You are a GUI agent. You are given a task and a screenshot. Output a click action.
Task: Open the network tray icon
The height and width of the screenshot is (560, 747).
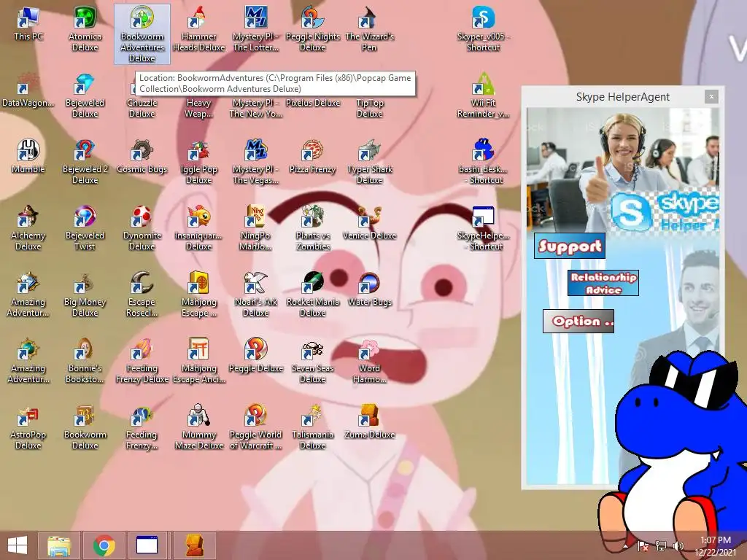point(661,546)
